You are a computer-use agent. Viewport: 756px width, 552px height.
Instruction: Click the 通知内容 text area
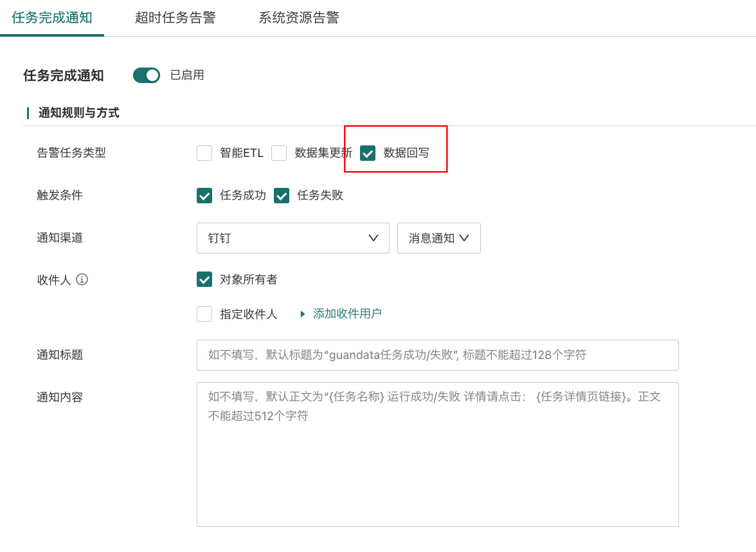pyautogui.click(x=437, y=454)
